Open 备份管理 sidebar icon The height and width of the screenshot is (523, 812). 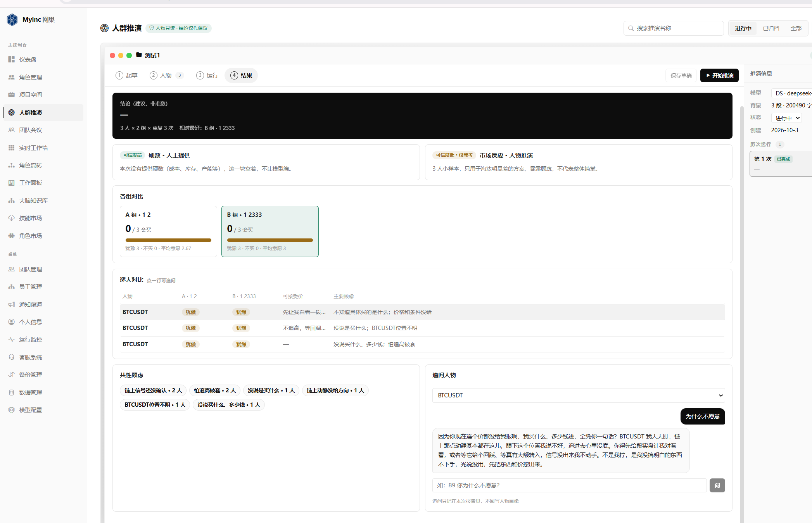pyautogui.click(x=12, y=375)
